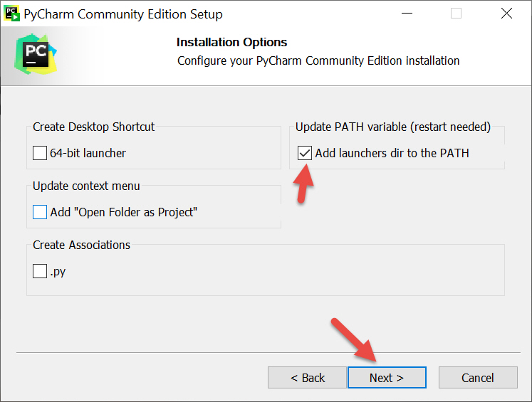
Task: Uncheck Add launchers dir to the PATH
Action: tap(304, 153)
